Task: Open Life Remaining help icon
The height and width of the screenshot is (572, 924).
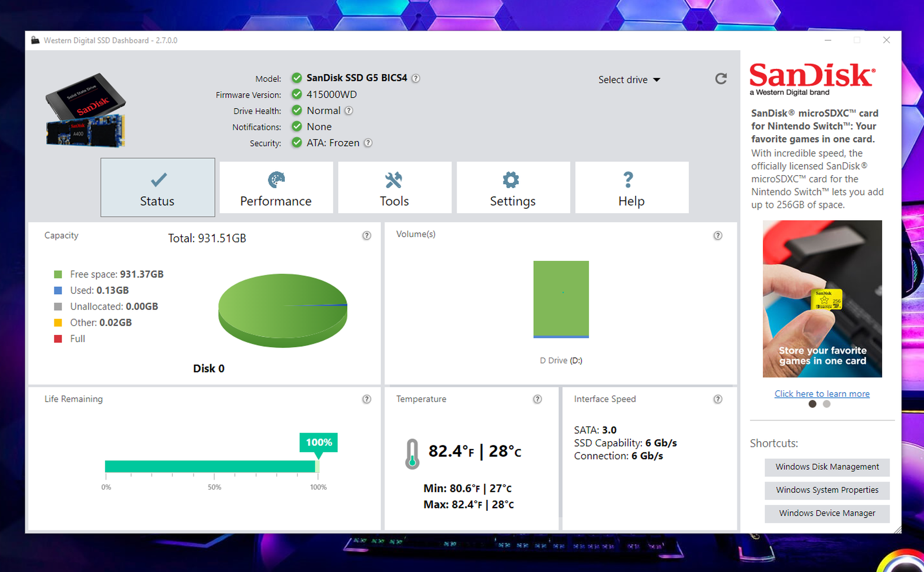Action: point(367,399)
